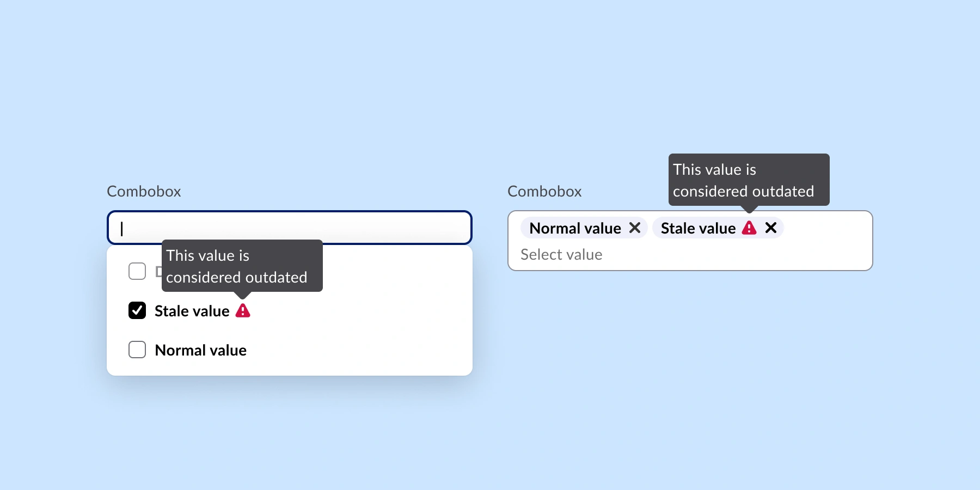Image resolution: width=980 pixels, height=490 pixels.
Task: Check the Normal value checkbox in the list
Action: click(x=137, y=350)
